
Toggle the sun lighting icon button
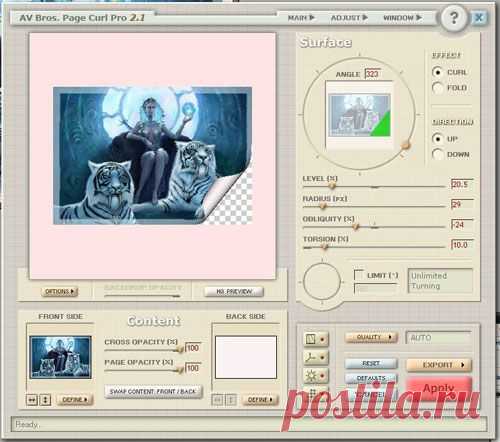click(x=316, y=376)
